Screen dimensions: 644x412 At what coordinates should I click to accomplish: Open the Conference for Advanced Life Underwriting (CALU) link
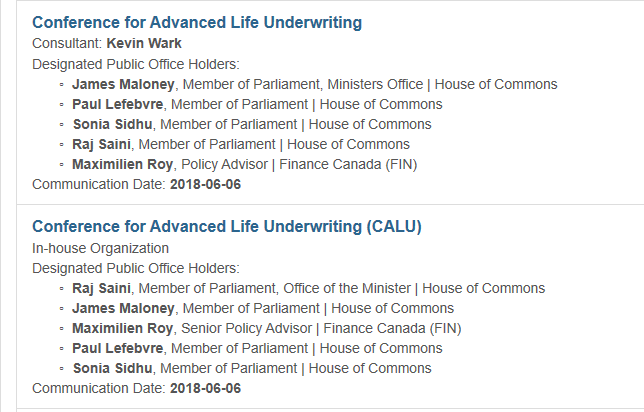[227, 227]
